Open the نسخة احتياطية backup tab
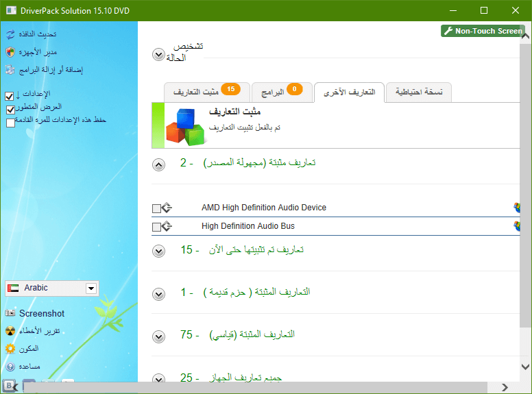Image resolution: width=532 pixels, height=394 pixels. (x=419, y=93)
